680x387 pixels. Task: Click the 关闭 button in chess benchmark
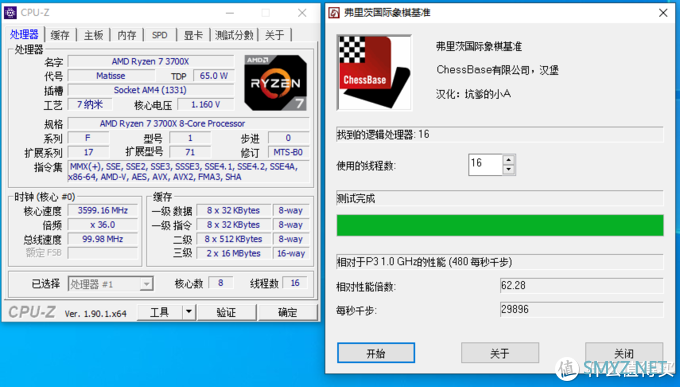[624, 353]
